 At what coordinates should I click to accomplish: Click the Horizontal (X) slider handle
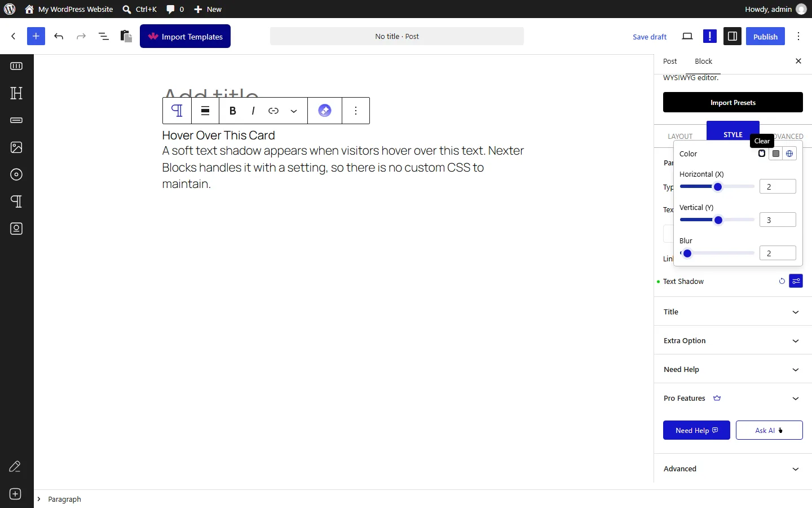[718, 187]
